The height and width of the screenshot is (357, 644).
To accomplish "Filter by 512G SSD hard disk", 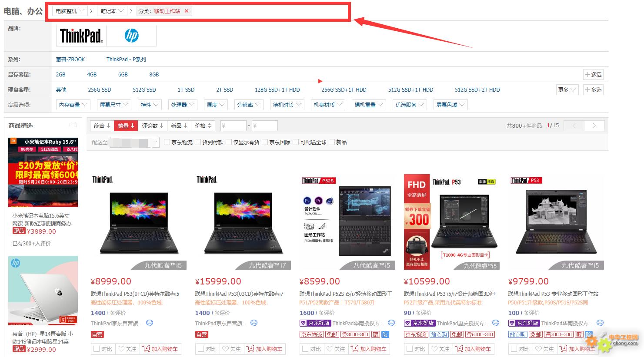I will click(144, 90).
